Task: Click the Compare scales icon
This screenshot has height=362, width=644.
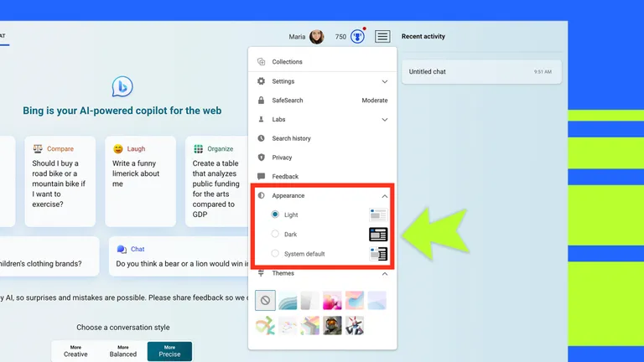Action: [38, 148]
